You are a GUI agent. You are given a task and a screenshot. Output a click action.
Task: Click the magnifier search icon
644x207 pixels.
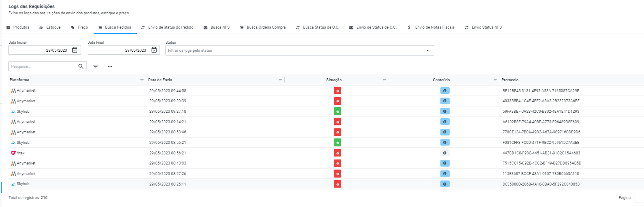click(x=81, y=66)
